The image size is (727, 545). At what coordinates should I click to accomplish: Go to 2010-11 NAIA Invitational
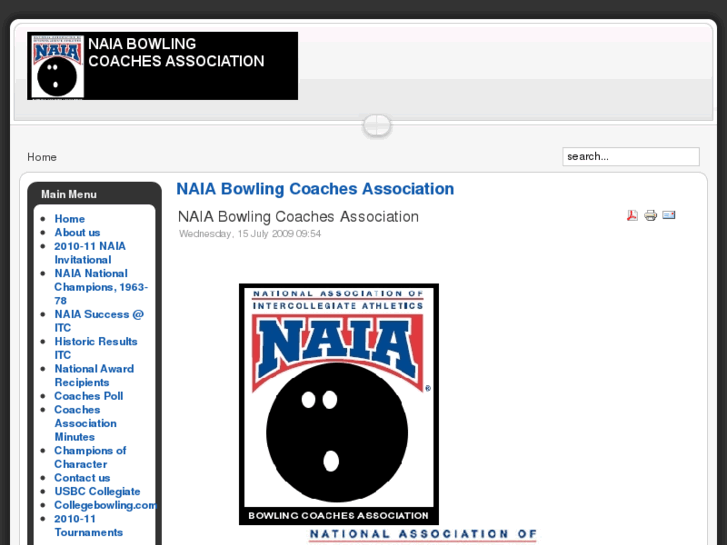coord(90,253)
